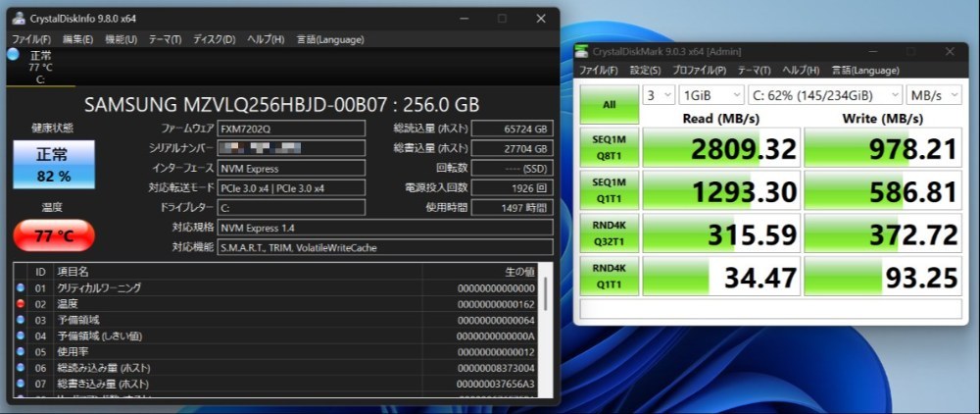
Task: Open 設定(S) menu in CrystalDiskMark
Action: coord(645,70)
